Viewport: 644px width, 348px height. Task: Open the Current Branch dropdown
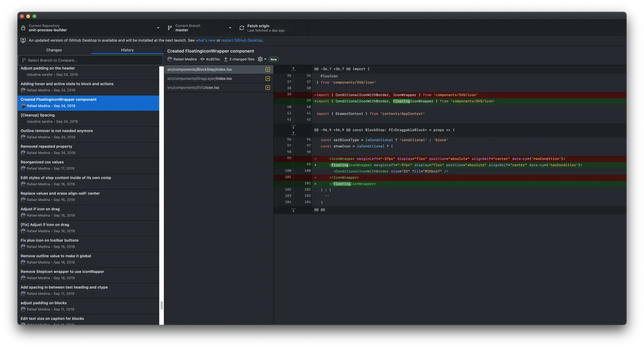[200, 28]
